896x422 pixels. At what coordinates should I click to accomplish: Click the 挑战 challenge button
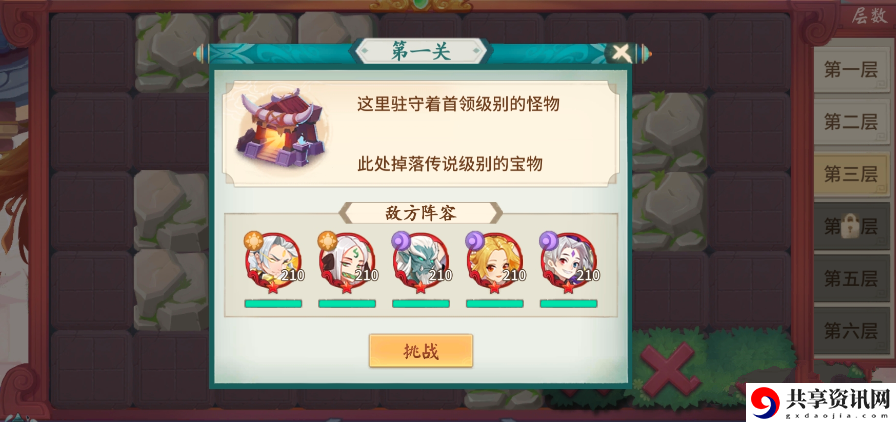coord(421,351)
